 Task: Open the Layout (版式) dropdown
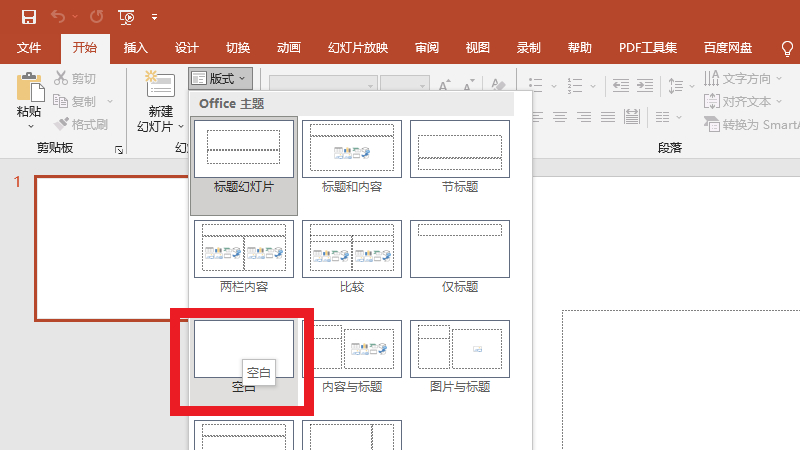tap(218, 78)
